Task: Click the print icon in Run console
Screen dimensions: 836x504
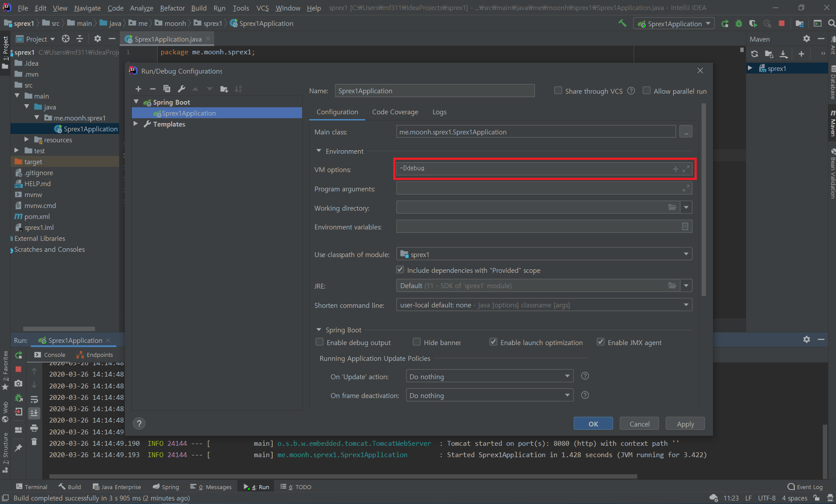Action: point(34,428)
